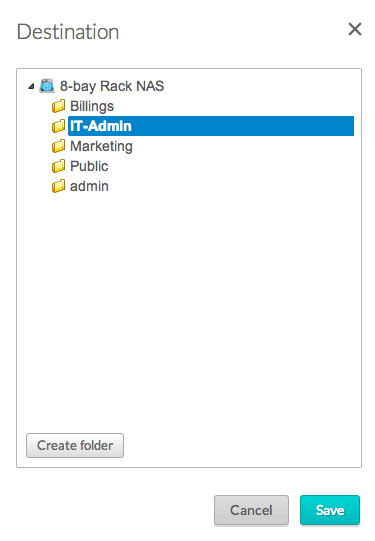Viewport: 375px width, 541px height.
Task: Click the Marketing folder icon
Action: (x=58, y=146)
